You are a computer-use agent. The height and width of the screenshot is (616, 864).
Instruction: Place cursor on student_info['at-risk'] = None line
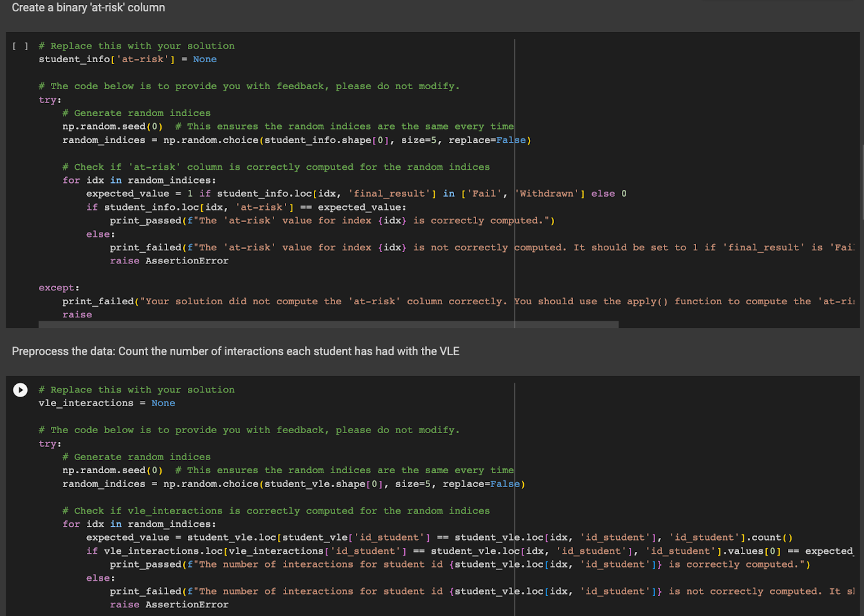pyautogui.click(x=127, y=59)
